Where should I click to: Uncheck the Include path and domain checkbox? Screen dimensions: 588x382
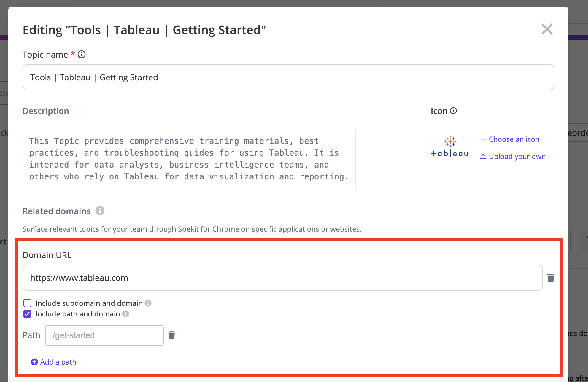click(x=27, y=314)
